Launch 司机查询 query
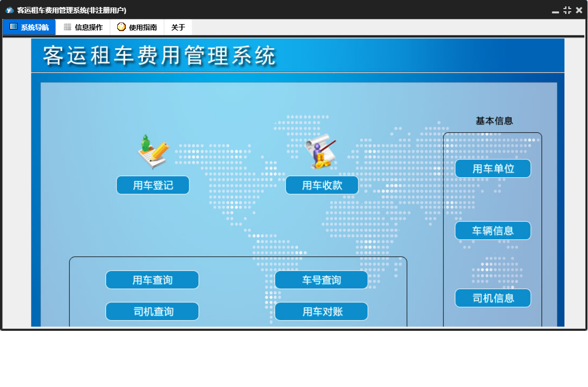This screenshot has width=588, height=387. click(x=152, y=312)
